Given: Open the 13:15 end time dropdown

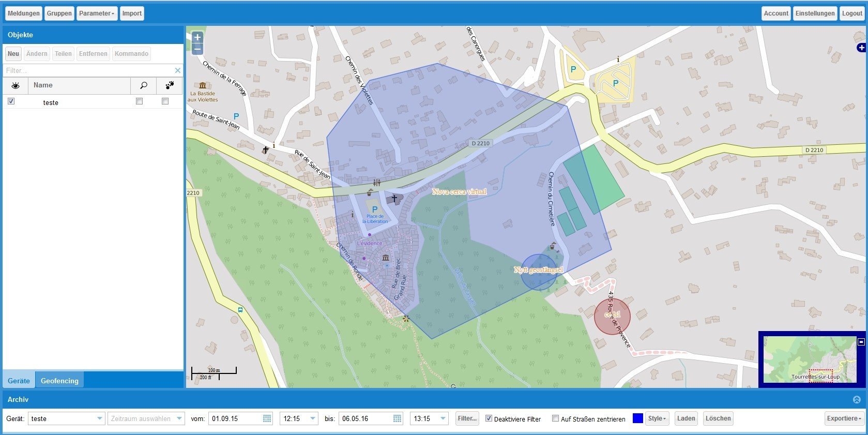Looking at the screenshot, I should coord(443,418).
